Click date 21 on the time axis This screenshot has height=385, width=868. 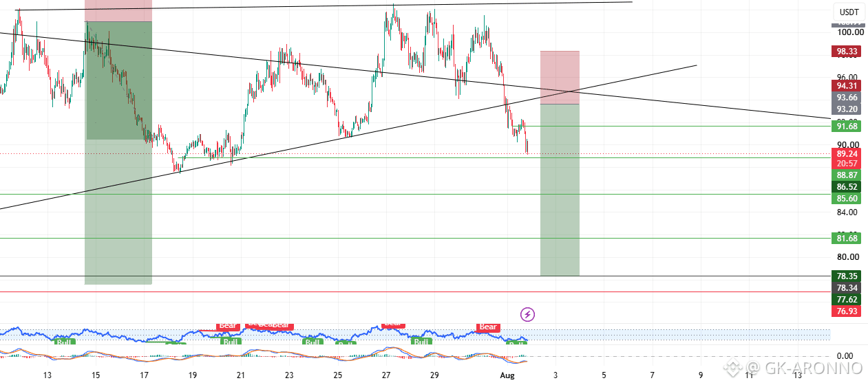[241, 375]
